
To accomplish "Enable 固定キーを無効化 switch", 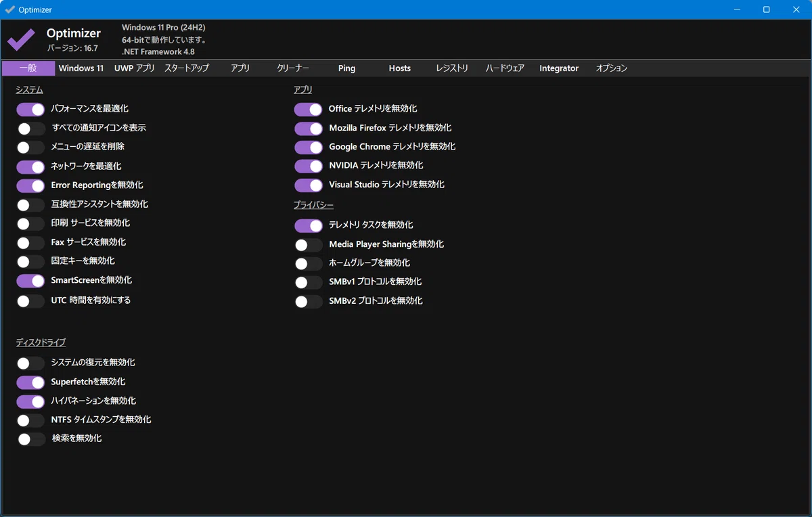I will coord(30,261).
